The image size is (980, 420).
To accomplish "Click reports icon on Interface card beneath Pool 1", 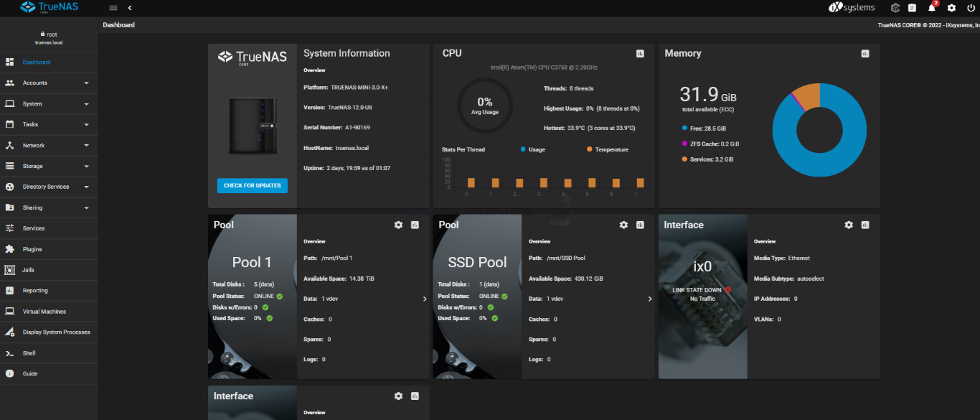I will (x=415, y=396).
